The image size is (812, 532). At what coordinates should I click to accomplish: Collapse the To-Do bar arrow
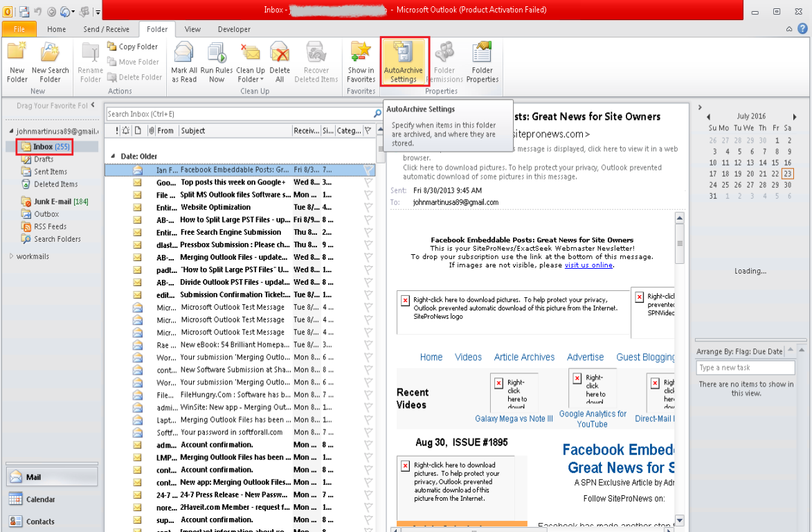click(x=700, y=107)
